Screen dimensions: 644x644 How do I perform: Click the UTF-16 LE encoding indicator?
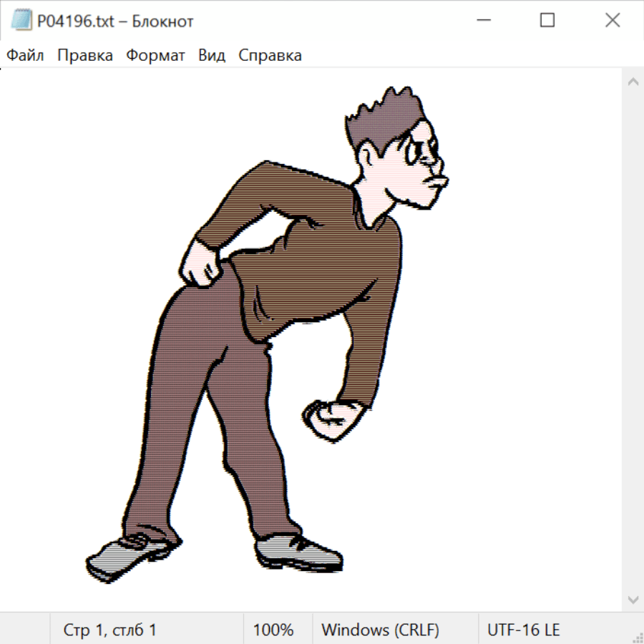click(523, 630)
